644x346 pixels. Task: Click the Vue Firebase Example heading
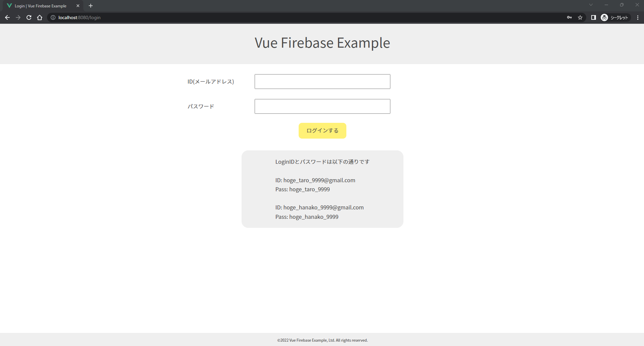[x=322, y=43]
